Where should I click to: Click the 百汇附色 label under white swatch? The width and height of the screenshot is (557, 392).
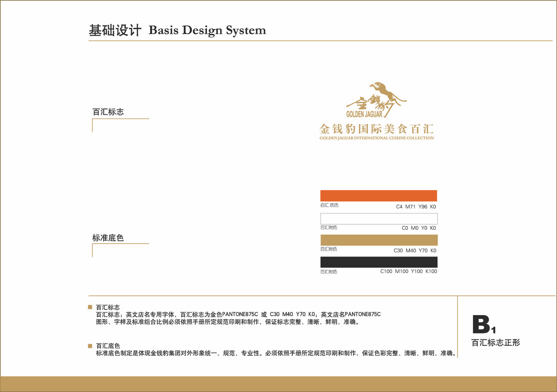[x=329, y=227]
